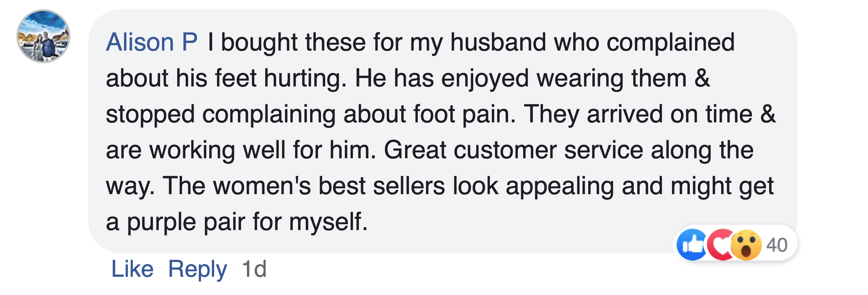Like Alison P's comment
The image size is (868, 295).
[x=132, y=269]
